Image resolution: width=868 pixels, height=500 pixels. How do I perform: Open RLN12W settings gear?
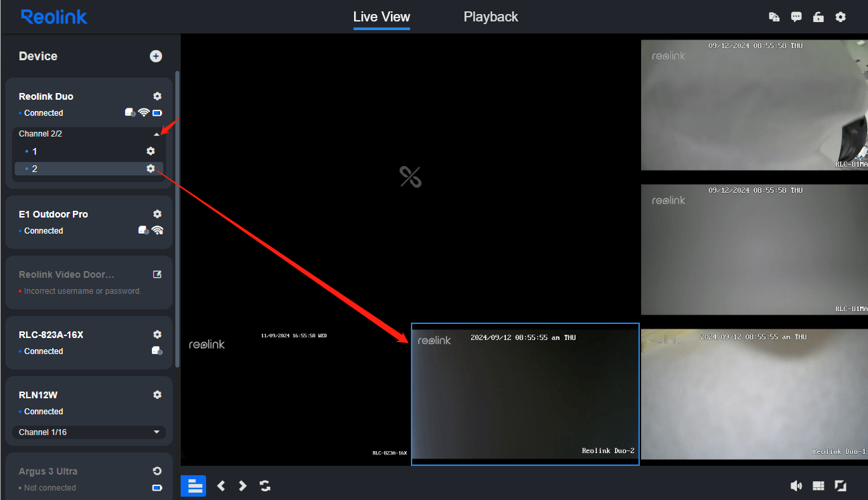[157, 395]
